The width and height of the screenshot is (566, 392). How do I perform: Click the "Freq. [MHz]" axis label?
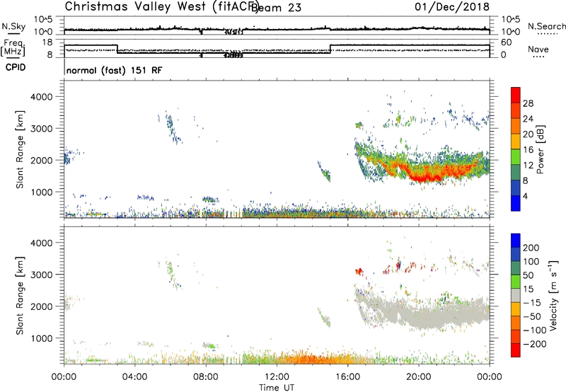coord(13,47)
